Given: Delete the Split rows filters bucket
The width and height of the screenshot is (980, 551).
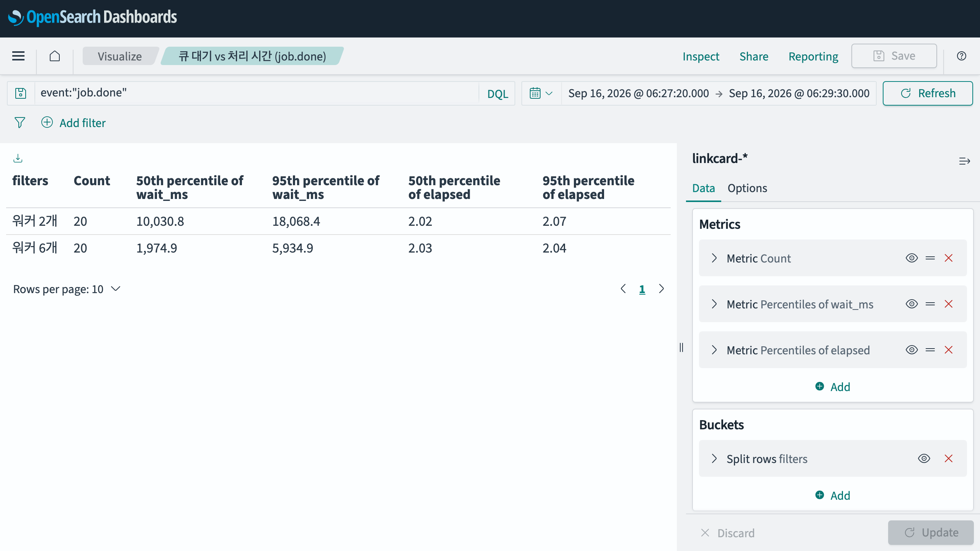Looking at the screenshot, I should (949, 458).
